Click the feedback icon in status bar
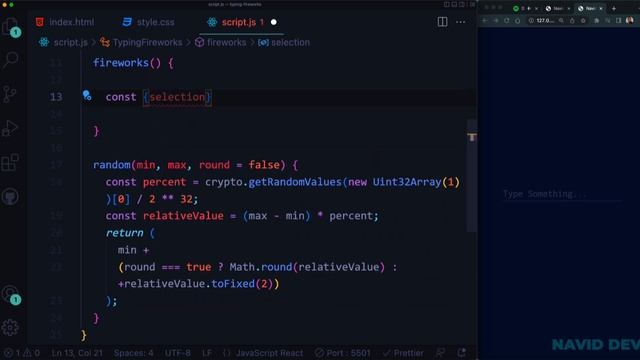 click(440, 352)
